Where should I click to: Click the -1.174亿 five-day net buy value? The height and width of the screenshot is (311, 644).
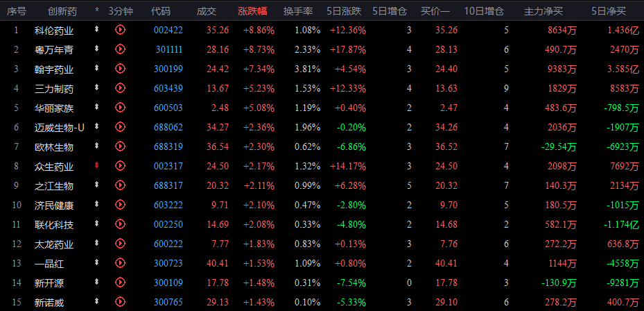(621, 225)
